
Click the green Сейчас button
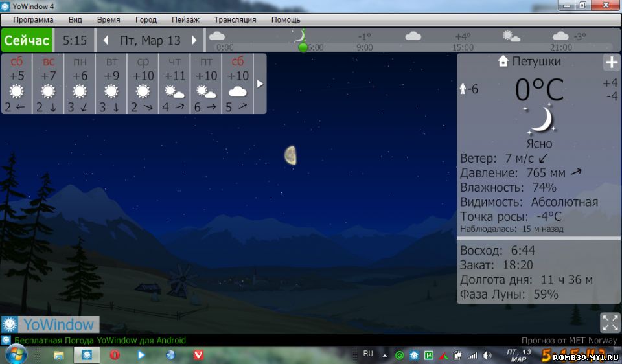pos(27,40)
